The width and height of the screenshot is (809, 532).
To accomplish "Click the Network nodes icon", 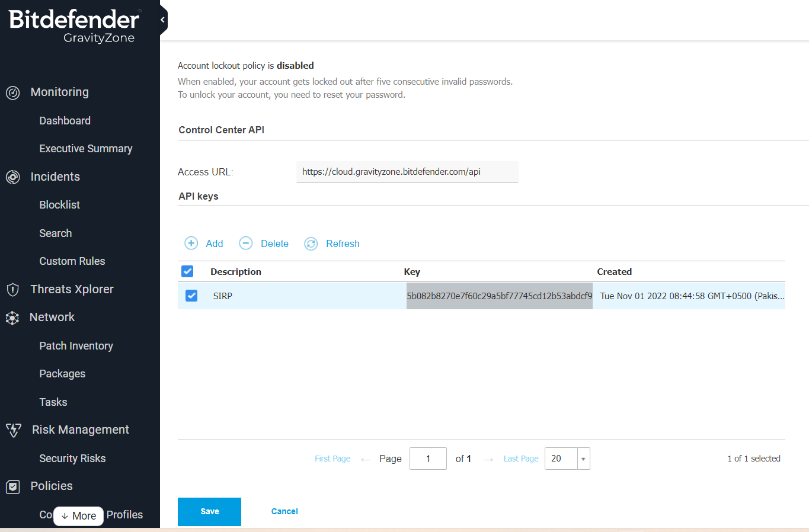I will point(12,318).
